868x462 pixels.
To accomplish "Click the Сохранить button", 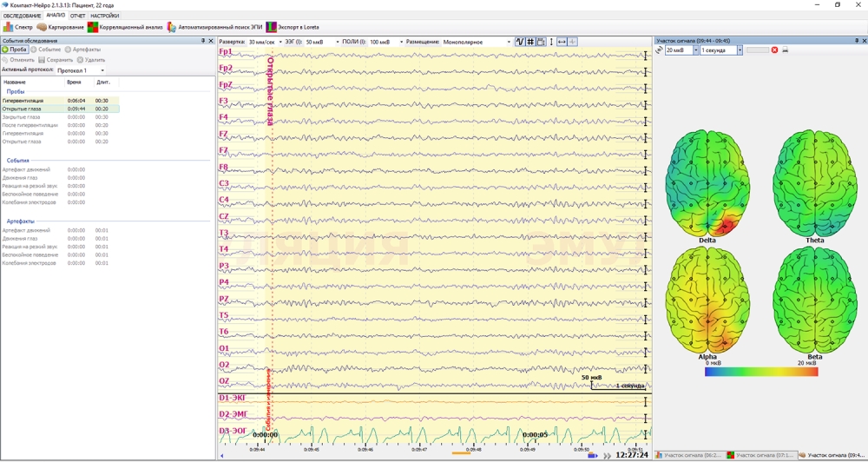I will (56, 60).
